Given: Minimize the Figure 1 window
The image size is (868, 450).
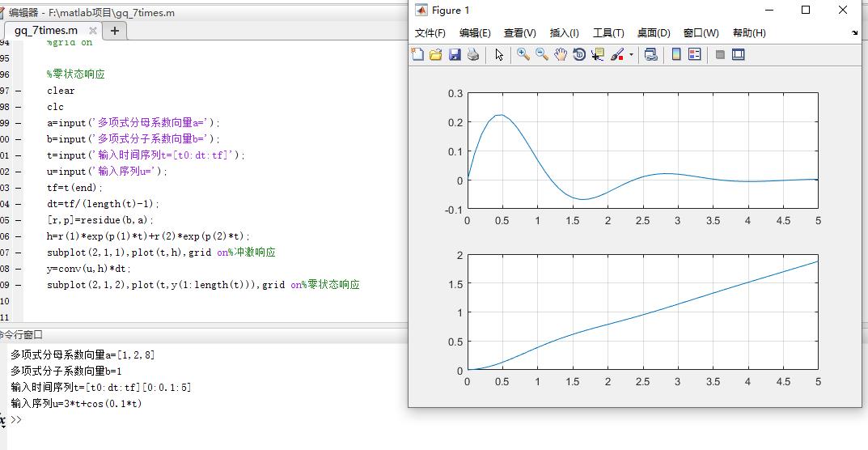Looking at the screenshot, I should 769,10.
